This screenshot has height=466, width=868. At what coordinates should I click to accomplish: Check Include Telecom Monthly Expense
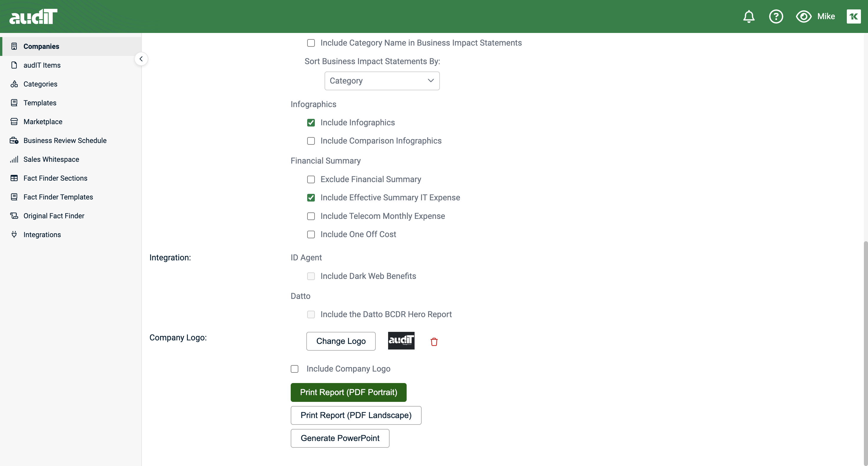(x=311, y=216)
